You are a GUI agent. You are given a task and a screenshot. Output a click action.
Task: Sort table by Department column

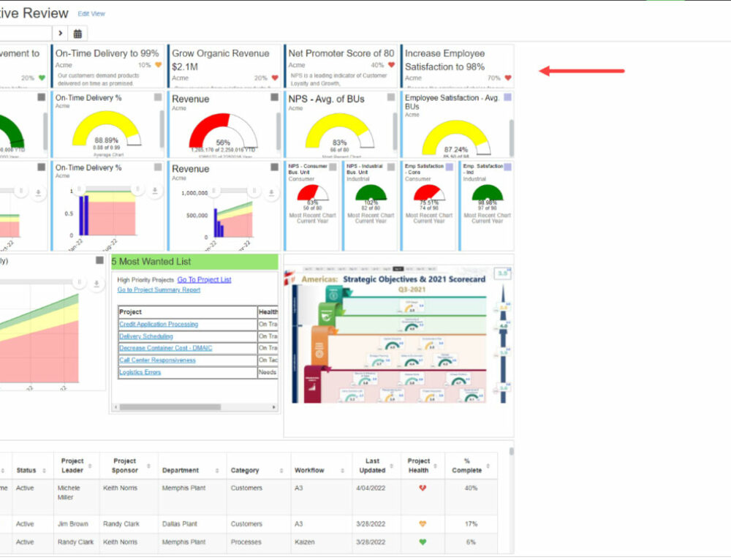tap(183, 471)
